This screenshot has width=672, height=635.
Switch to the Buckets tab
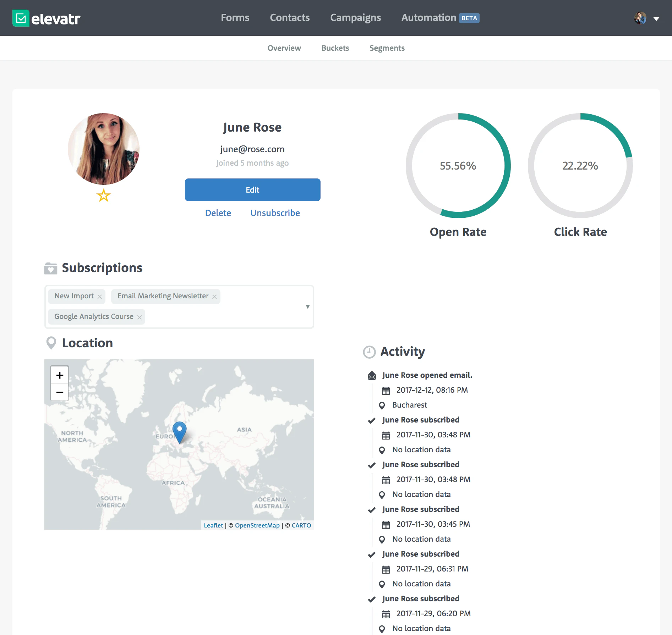pyautogui.click(x=335, y=48)
